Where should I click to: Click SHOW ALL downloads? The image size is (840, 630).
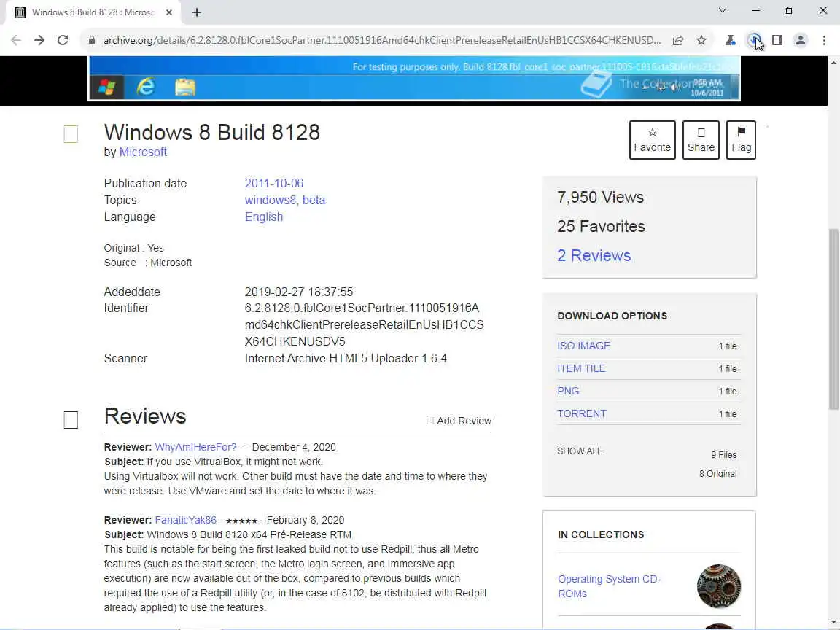[579, 451]
